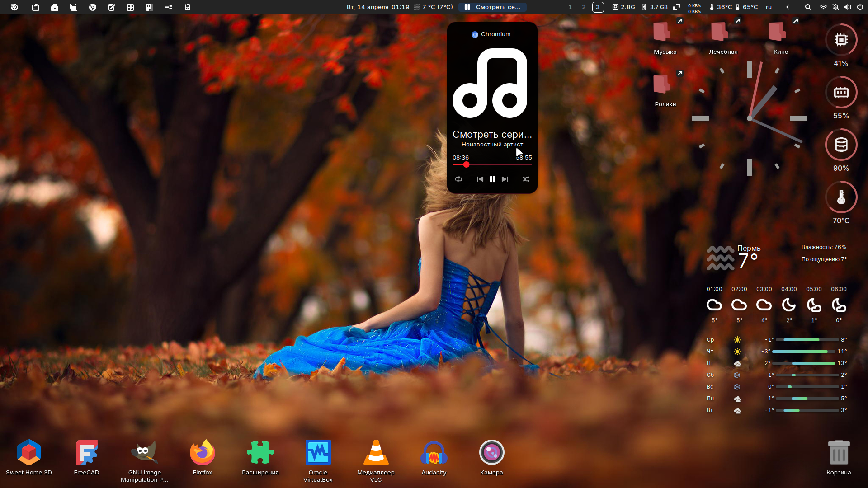
Task: Open the ru keyboard layout menu
Action: click(x=769, y=7)
